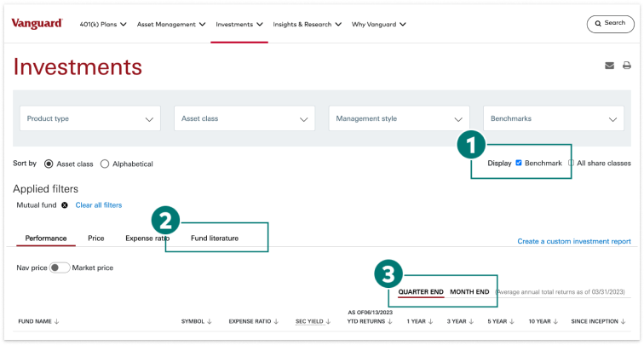Toggle Nav price to Market price
Image resolution: width=644 pixels, height=345 pixels.
pos(60,267)
